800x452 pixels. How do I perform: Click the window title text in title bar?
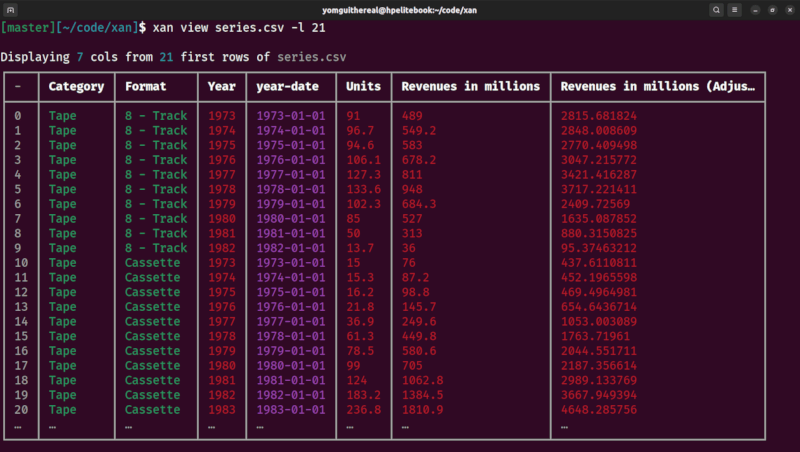click(399, 9)
